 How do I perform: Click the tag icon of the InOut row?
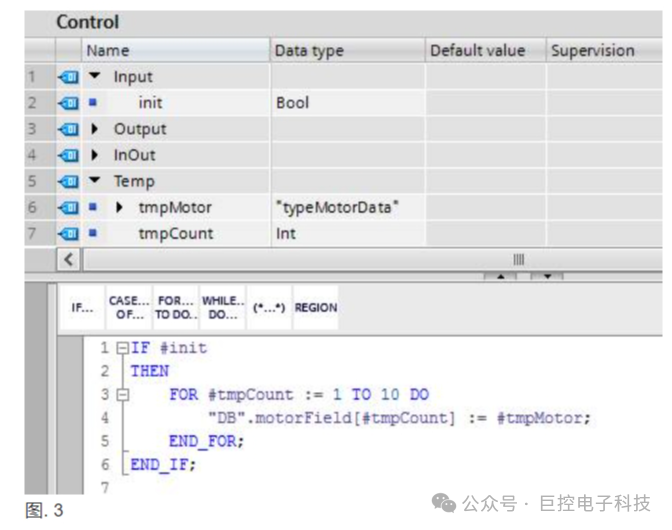coord(69,155)
